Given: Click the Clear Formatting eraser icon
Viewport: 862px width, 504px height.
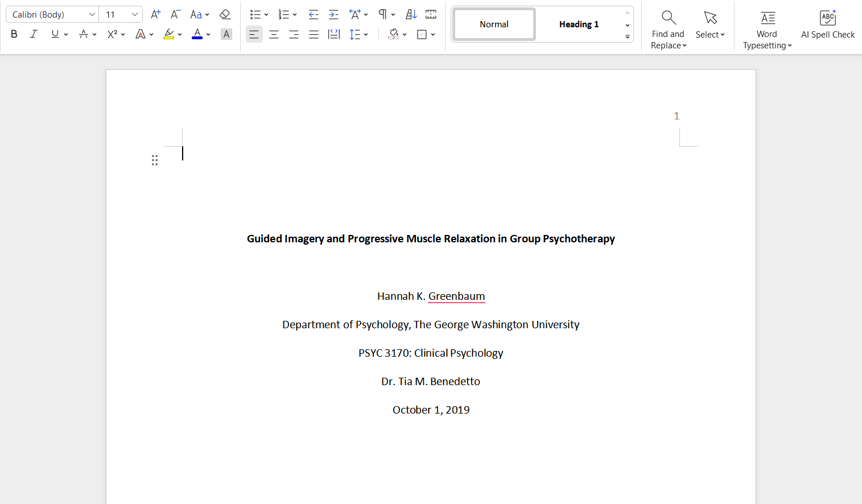Looking at the screenshot, I should click(x=225, y=14).
